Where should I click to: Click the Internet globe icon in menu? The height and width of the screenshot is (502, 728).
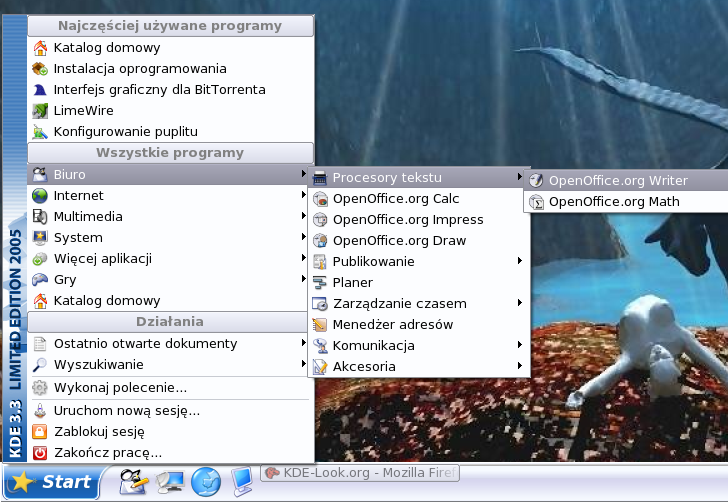click(x=40, y=196)
